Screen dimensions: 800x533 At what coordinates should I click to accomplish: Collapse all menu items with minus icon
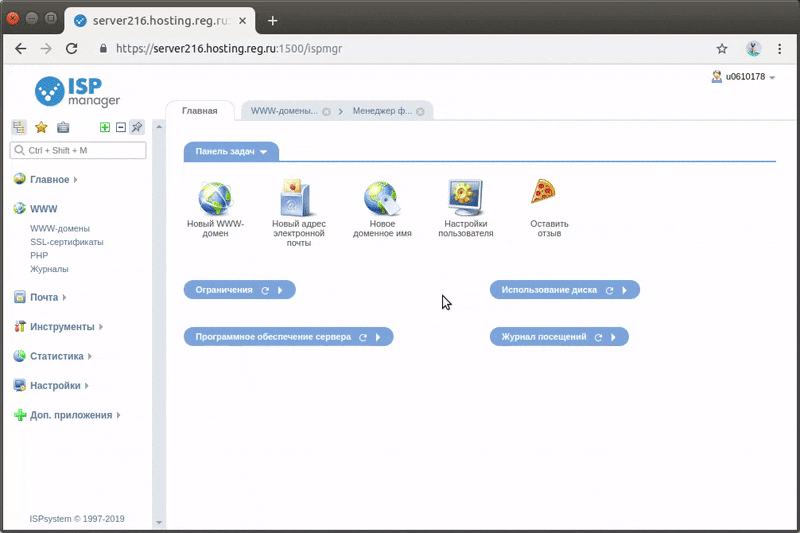point(121,127)
